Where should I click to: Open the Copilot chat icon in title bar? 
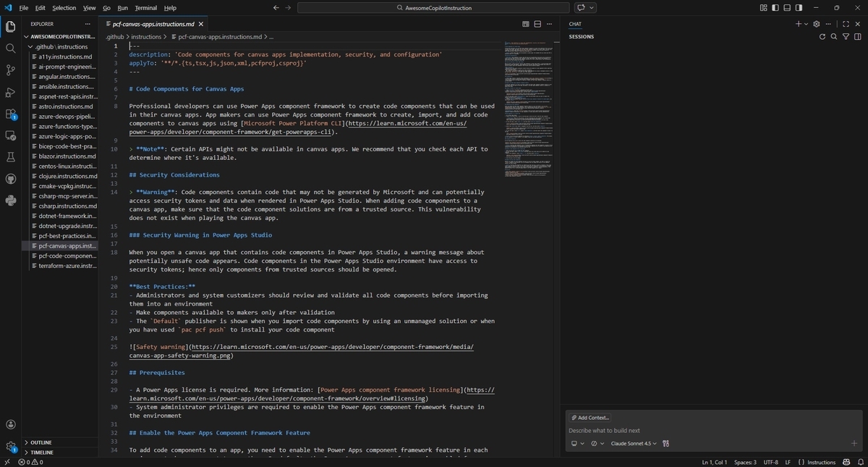(x=581, y=8)
